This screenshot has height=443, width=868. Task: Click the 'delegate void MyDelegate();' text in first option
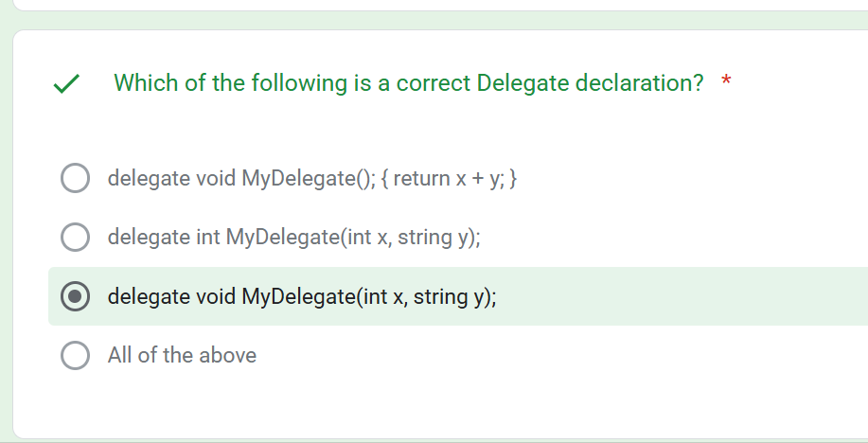pyautogui.click(x=242, y=178)
